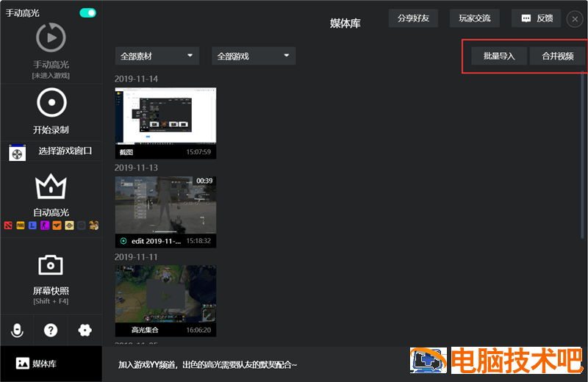This screenshot has height=382, width=588.
Task: Open the 媒体库 tab at bottom left
Action: [51, 364]
